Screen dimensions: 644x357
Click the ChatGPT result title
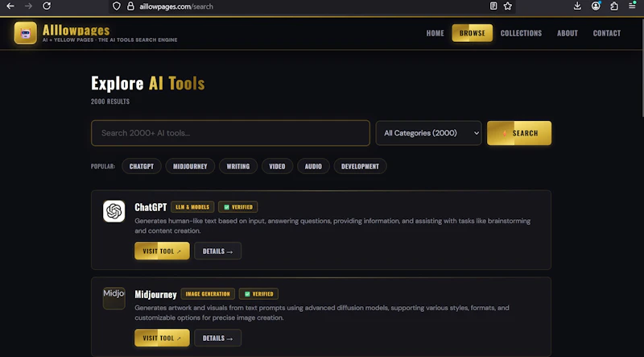coord(151,207)
